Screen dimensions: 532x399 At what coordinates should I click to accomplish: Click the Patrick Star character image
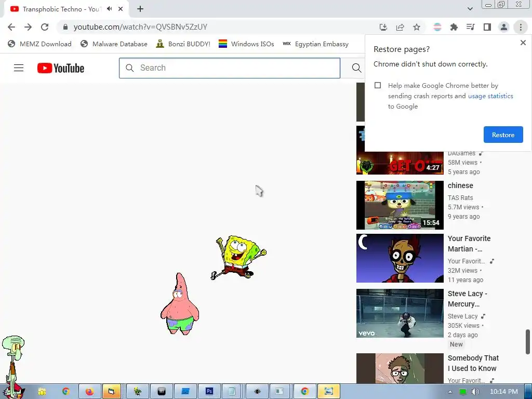[180, 304]
